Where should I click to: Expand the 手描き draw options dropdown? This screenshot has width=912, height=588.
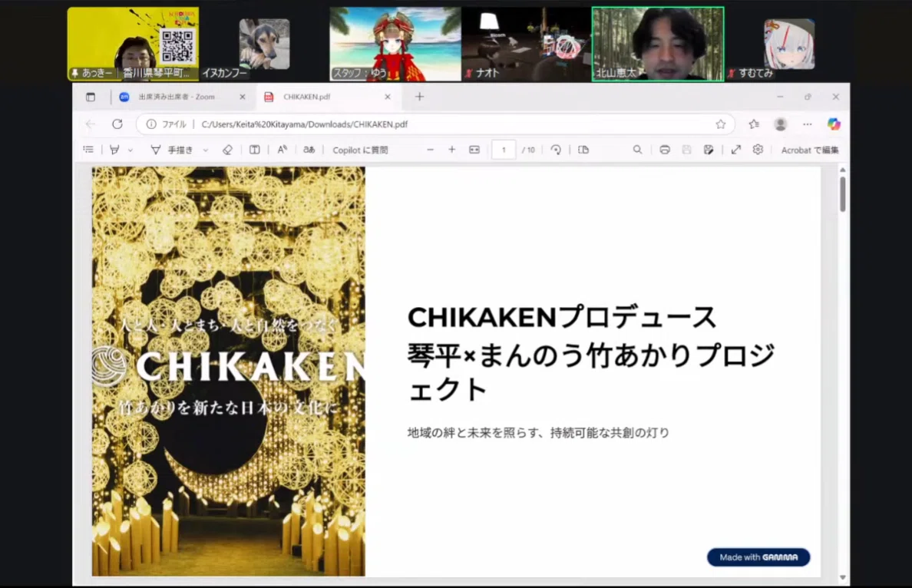205,150
